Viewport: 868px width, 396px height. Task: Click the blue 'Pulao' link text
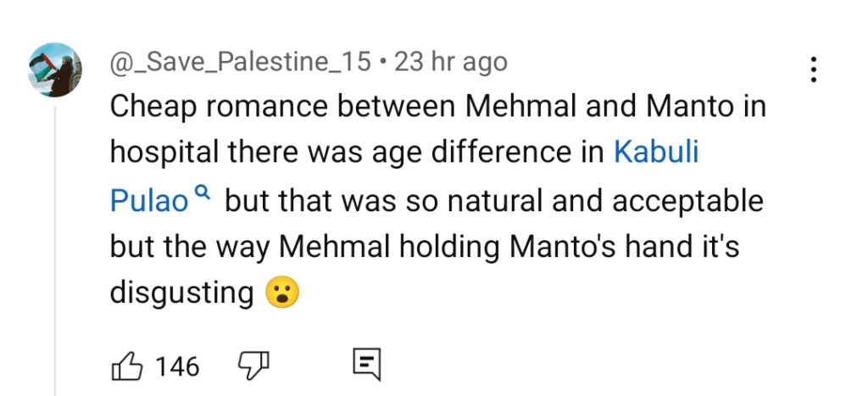(x=148, y=201)
